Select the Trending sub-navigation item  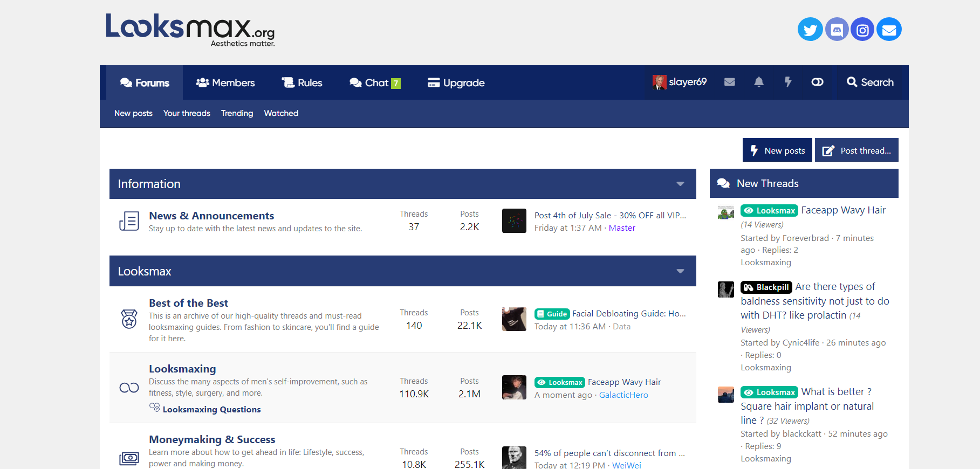[237, 113]
